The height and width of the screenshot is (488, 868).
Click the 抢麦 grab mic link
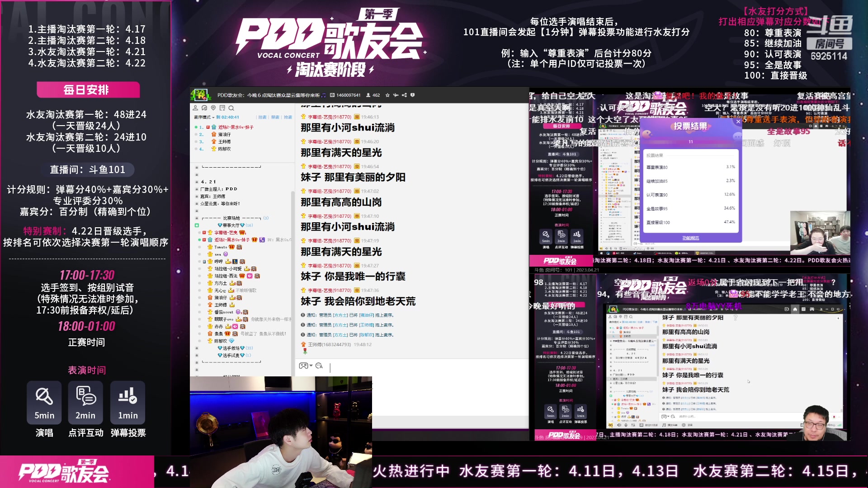pos(288,117)
